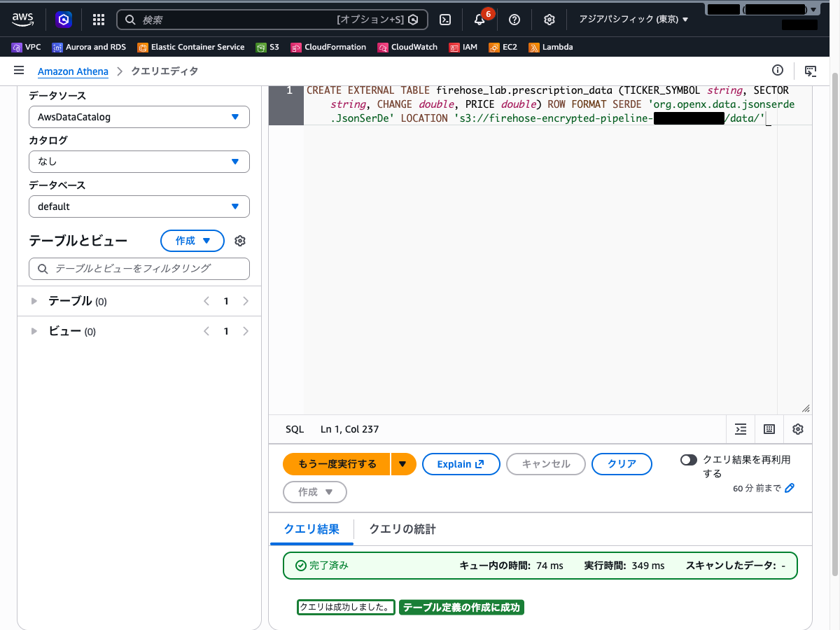Image resolution: width=840 pixels, height=630 pixels.
Task: Open the tutorial panel icon beside info
Action: click(x=811, y=71)
